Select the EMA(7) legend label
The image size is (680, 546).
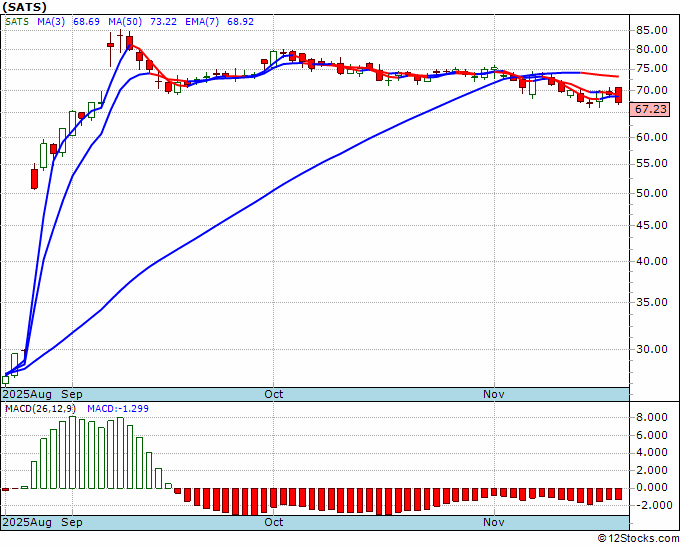tap(202, 22)
